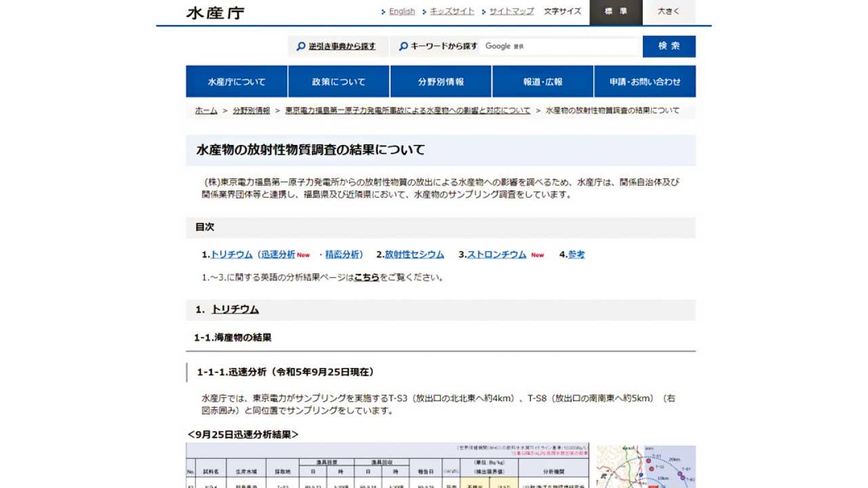Screen dimensions: 868x488
Task: Go to ホーム in the breadcrumb
Action: [206, 110]
